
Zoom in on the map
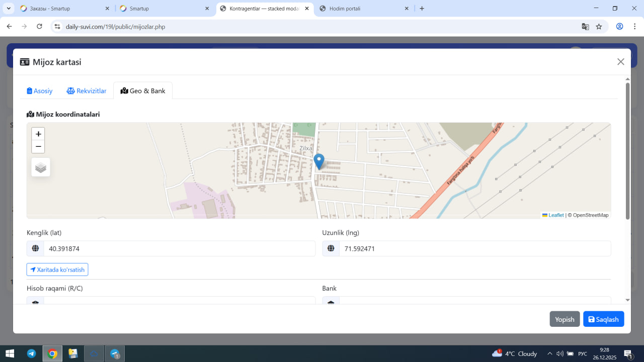[38, 134]
